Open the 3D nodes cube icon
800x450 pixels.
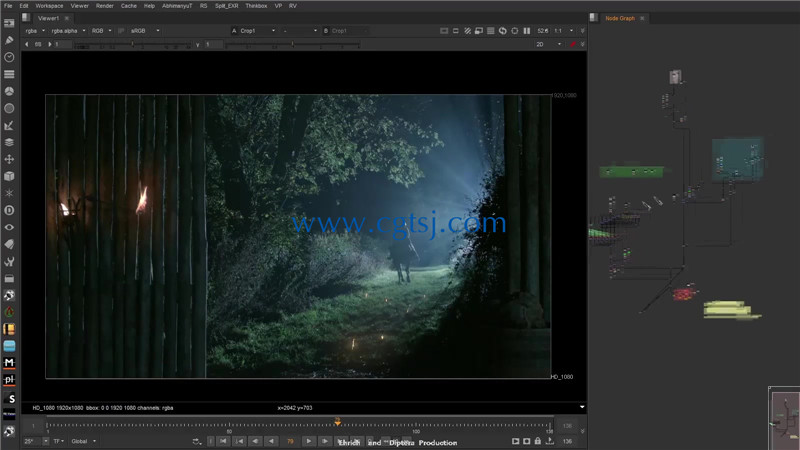click(x=9, y=176)
